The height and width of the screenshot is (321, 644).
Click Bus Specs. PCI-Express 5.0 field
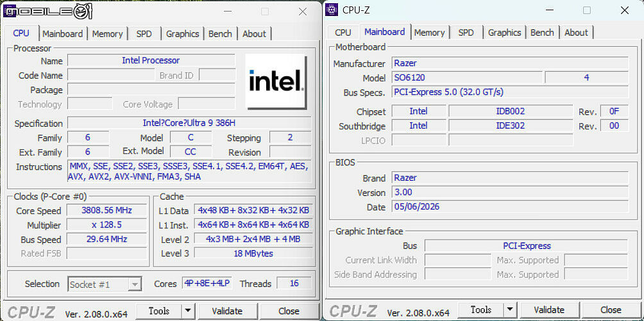510,92
